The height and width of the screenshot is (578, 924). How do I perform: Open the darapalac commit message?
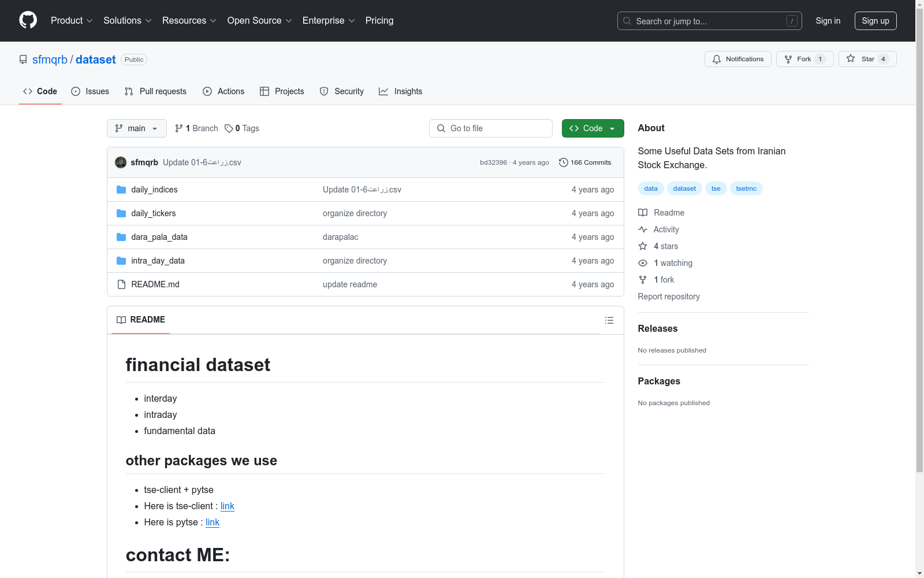click(x=341, y=237)
